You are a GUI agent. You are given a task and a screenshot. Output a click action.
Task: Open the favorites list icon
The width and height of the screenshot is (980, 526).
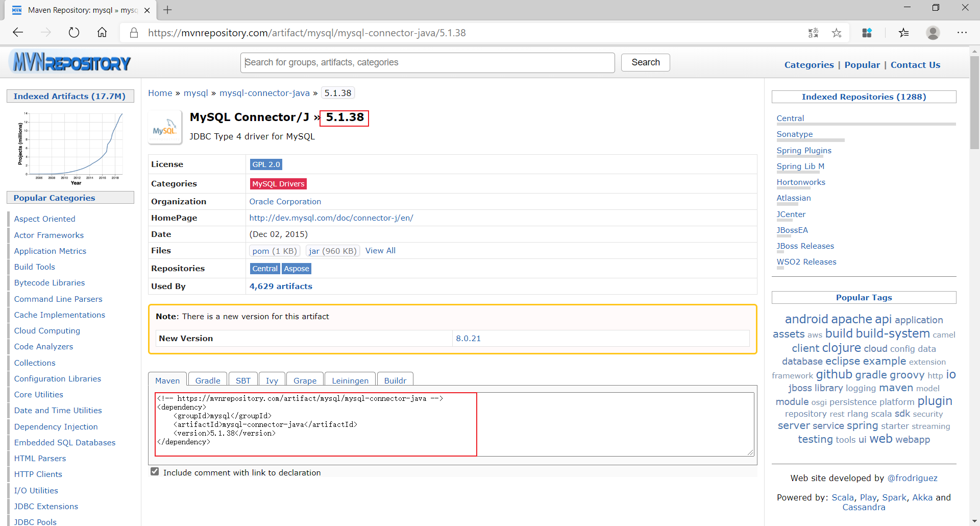pyautogui.click(x=903, y=33)
